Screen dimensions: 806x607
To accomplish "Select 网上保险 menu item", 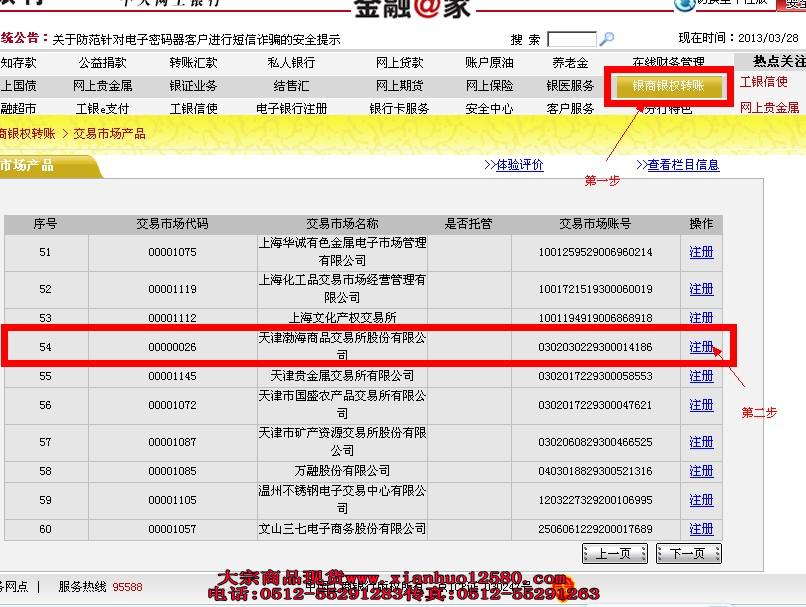I will click(489, 86).
